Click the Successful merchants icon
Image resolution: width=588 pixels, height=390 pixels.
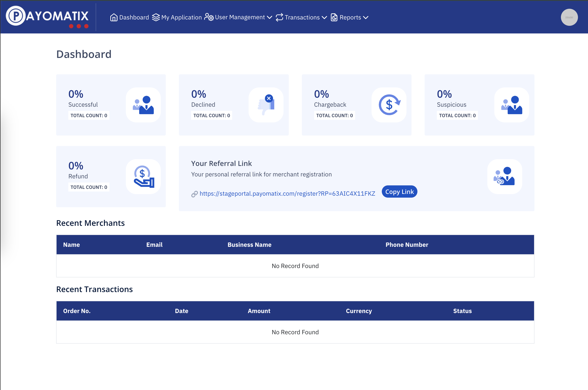143,105
